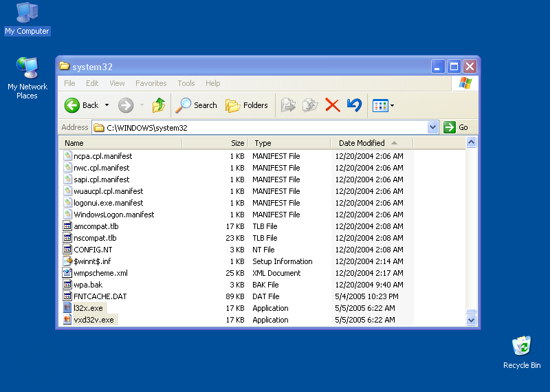The image size is (550, 392).
Task: Sort by the Size column header
Action: (x=215, y=143)
